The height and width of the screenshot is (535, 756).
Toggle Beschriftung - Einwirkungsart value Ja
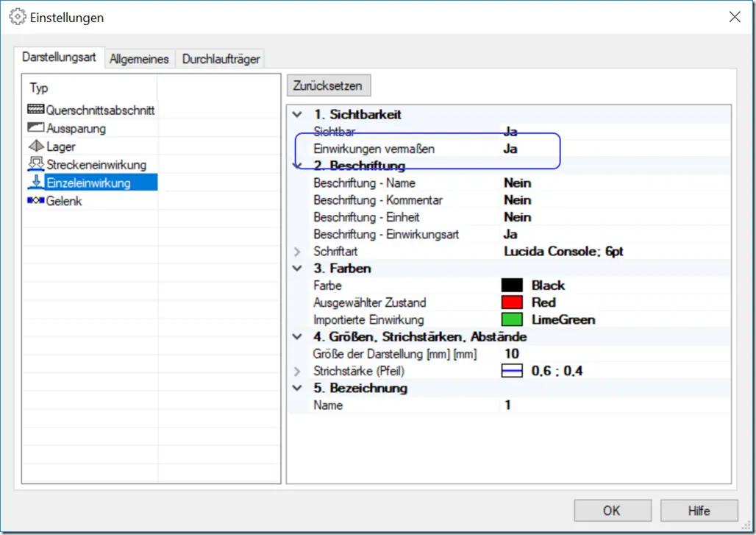click(x=510, y=234)
